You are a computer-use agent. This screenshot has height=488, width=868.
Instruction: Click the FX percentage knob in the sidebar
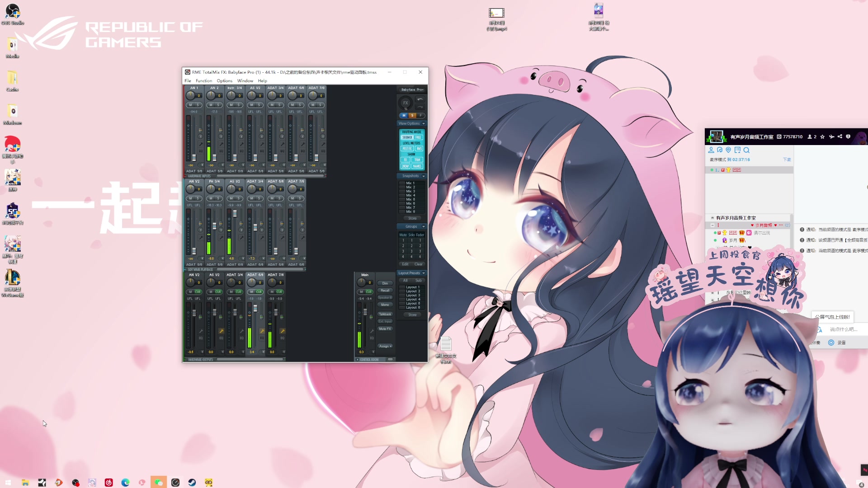[406, 103]
